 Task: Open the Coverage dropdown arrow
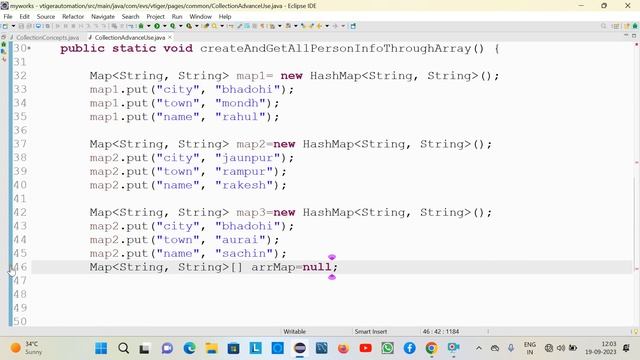point(180,26)
